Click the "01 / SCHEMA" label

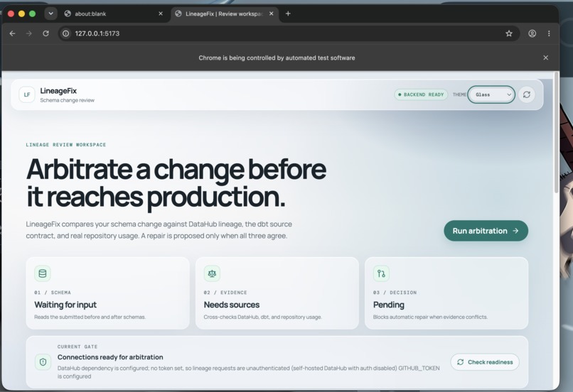pos(53,293)
